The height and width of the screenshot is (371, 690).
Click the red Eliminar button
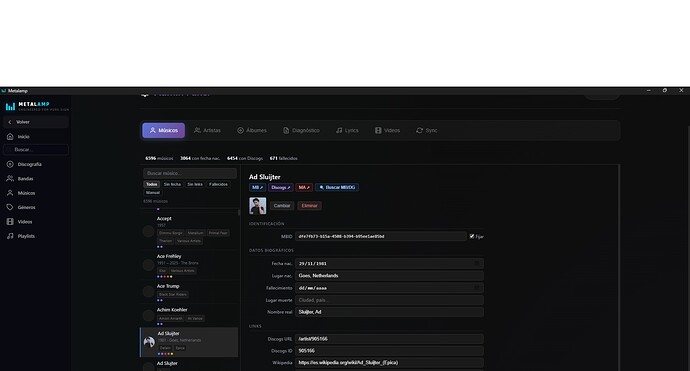click(309, 206)
